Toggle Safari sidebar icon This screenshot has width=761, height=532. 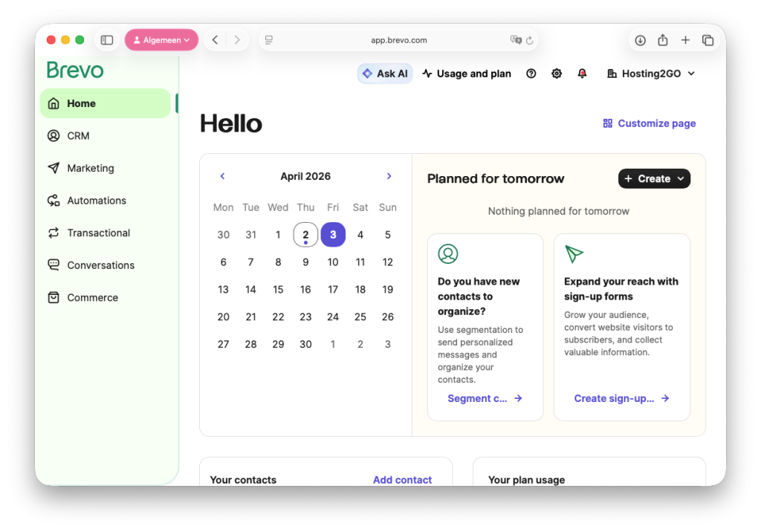(107, 40)
